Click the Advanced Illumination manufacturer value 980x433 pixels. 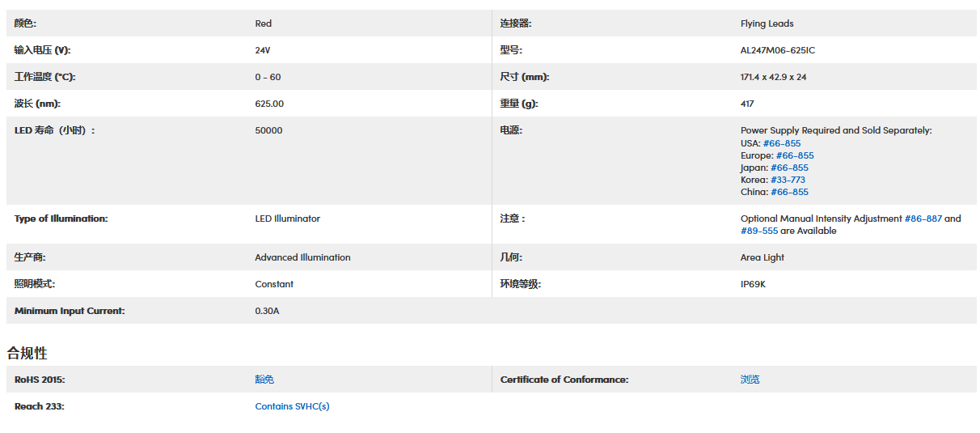(x=302, y=257)
